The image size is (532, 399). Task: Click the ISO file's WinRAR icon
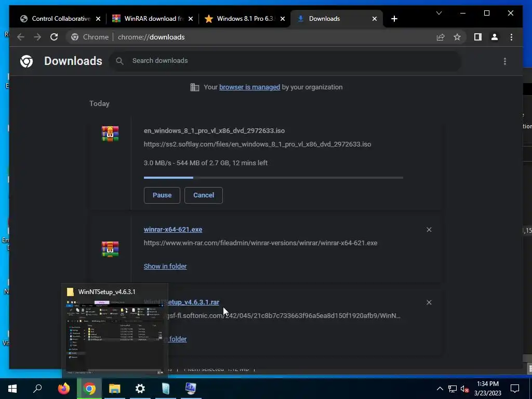point(110,134)
